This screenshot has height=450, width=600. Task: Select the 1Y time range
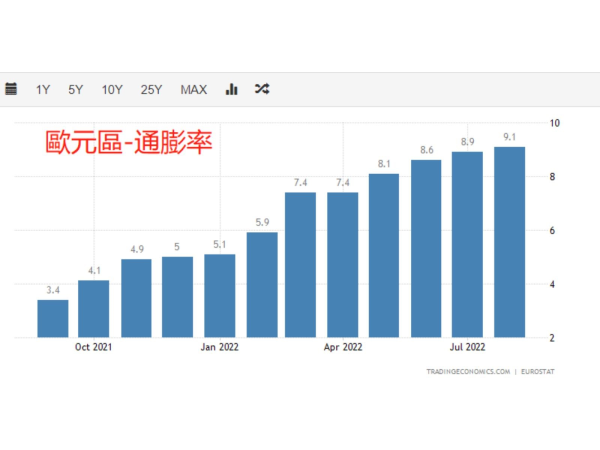pyautogui.click(x=43, y=89)
